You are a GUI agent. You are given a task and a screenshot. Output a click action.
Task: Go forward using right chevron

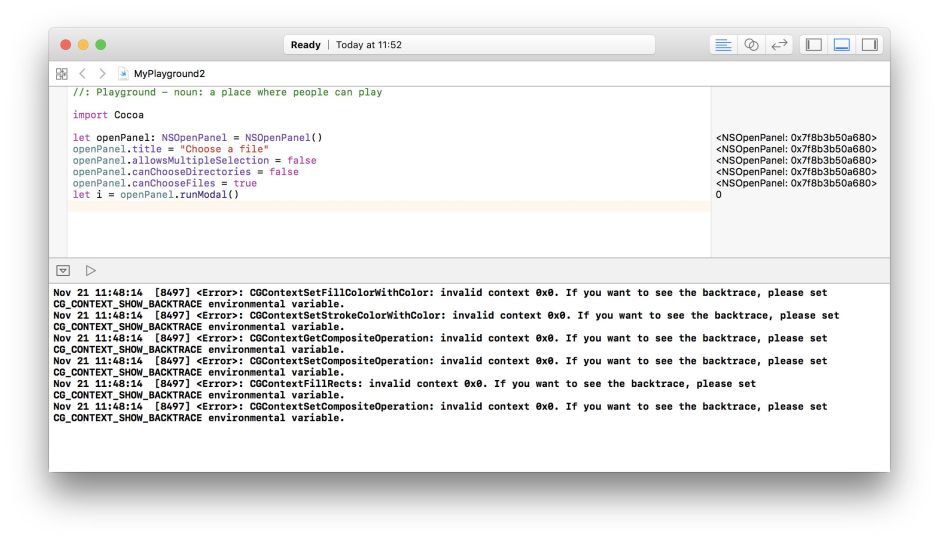point(102,74)
